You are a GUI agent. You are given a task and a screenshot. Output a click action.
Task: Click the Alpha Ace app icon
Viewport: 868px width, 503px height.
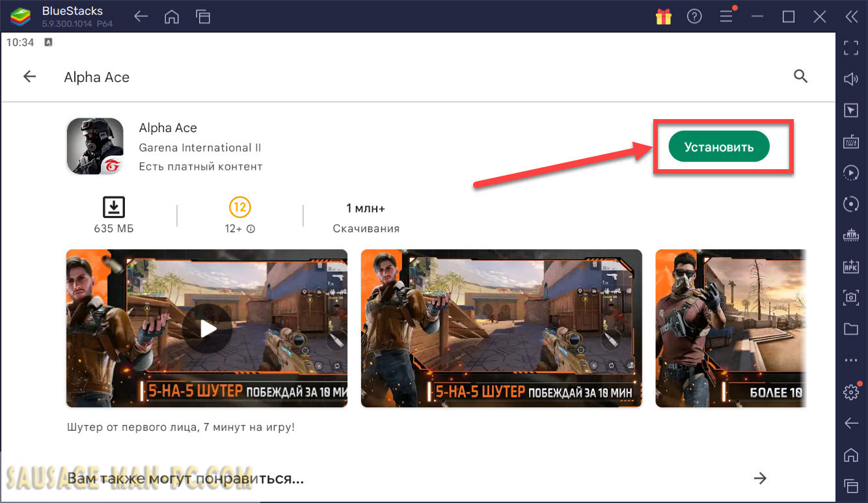[95, 146]
